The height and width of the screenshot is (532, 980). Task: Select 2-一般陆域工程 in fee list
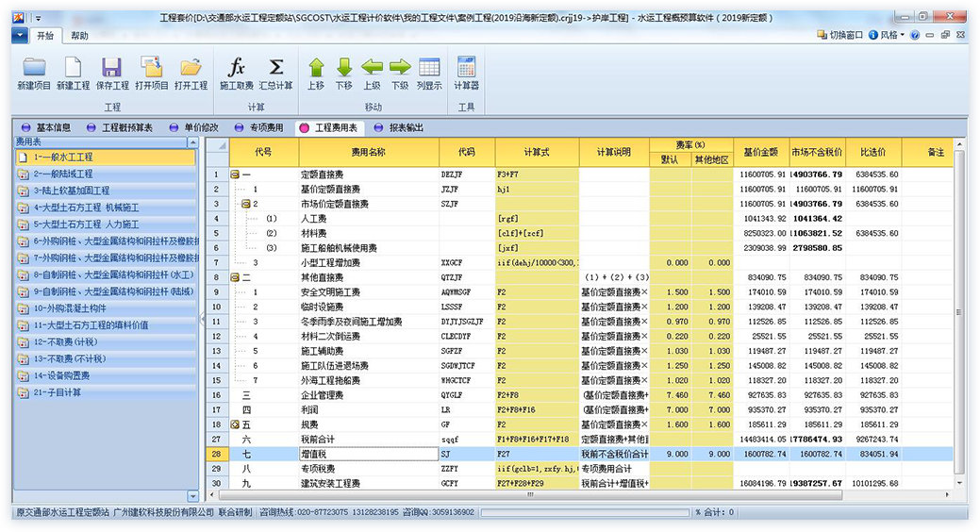tap(105, 174)
